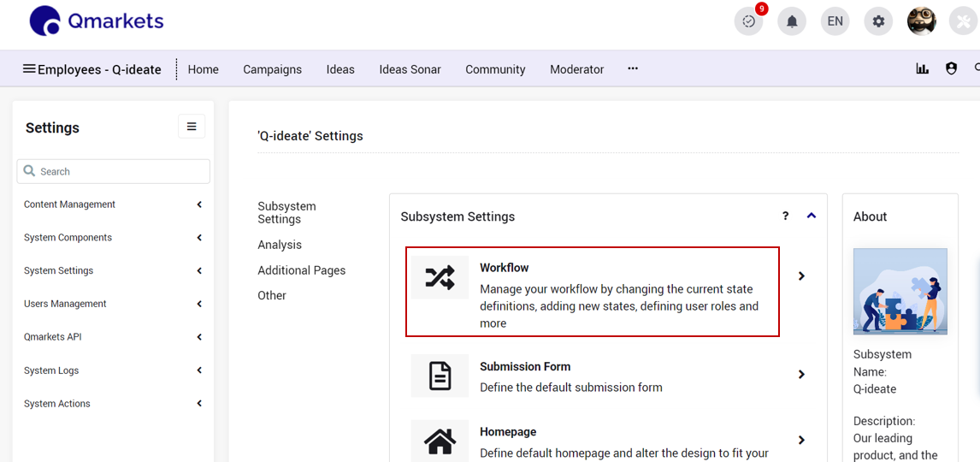980x462 pixels.
Task: Click the Homepage house icon
Action: point(440,441)
